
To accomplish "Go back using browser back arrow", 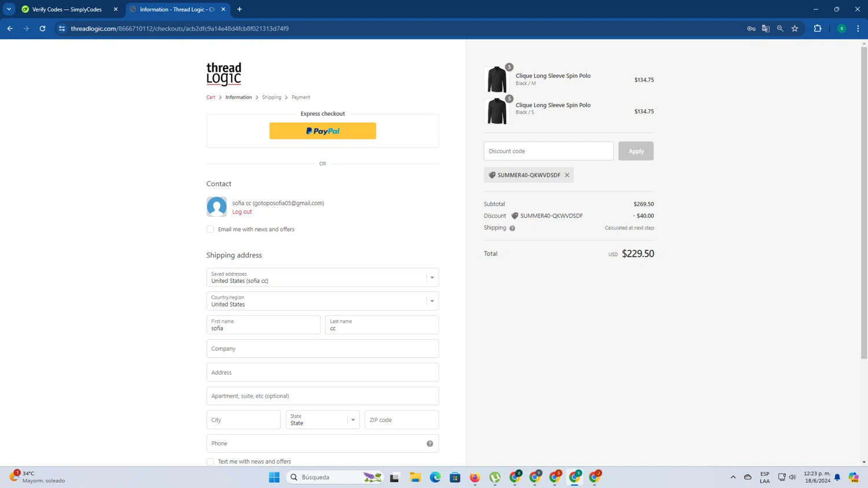I will pyautogui.click(x=10, y=28).
